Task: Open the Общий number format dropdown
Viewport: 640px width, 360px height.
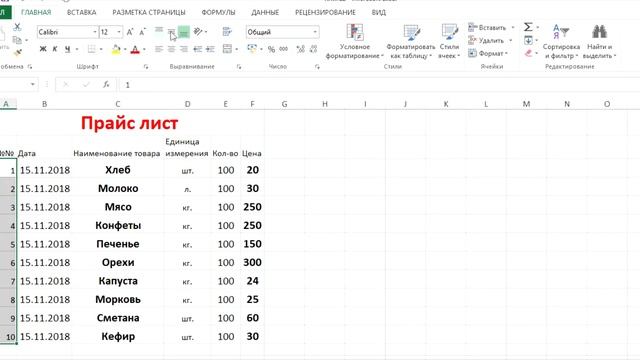Action: point(315,32)
